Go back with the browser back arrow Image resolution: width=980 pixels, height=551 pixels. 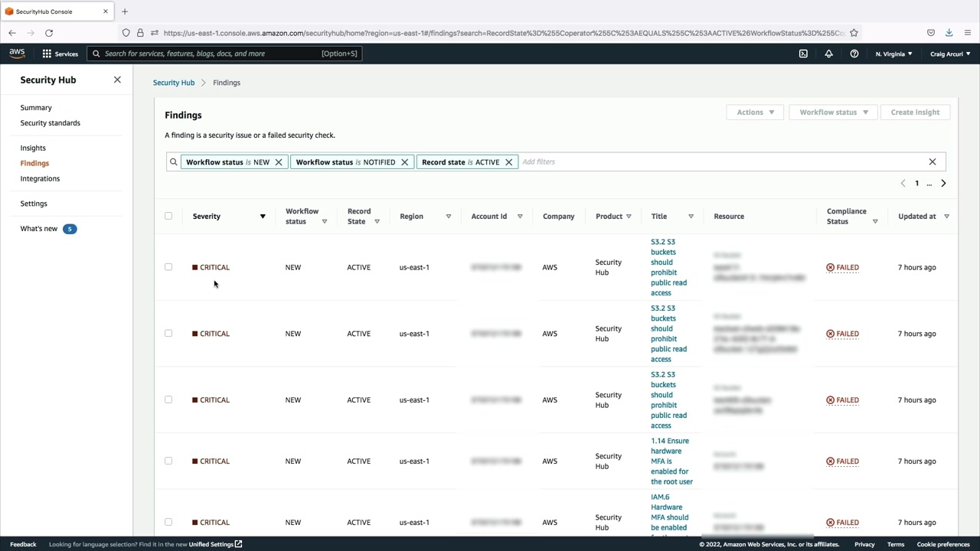12,33
